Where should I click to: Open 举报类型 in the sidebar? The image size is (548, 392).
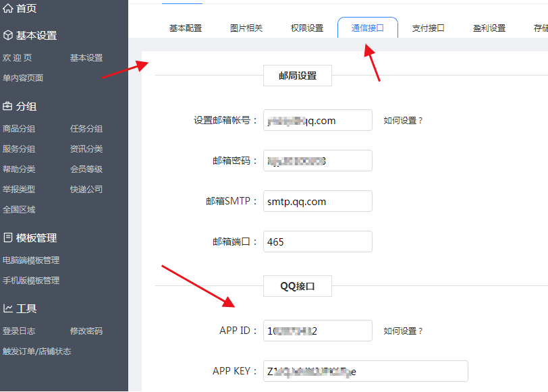(x=19, y=190)
